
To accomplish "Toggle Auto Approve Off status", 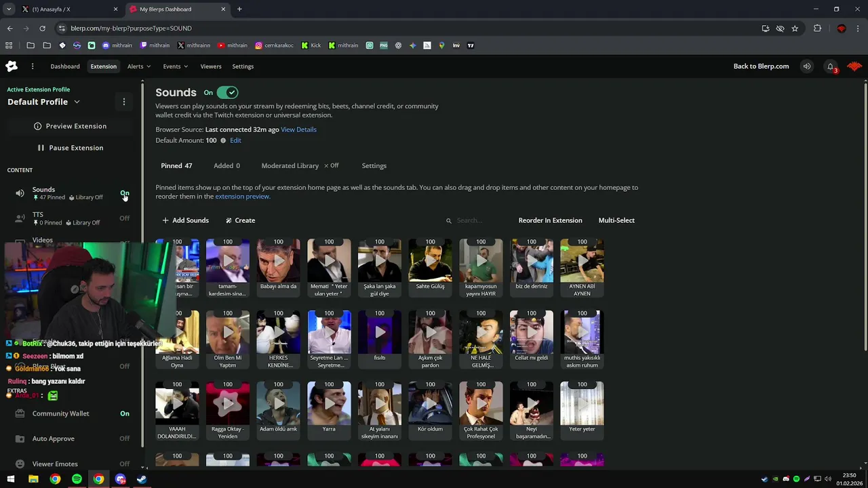I will point(125,439).
